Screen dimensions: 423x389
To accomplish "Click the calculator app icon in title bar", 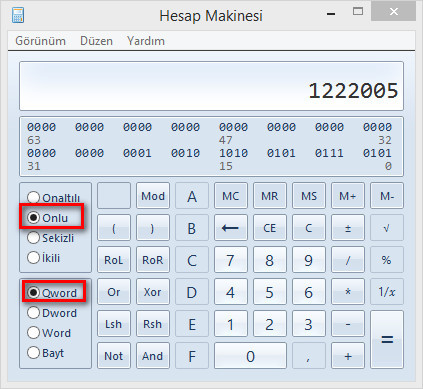I will click(x=17, y=15).
